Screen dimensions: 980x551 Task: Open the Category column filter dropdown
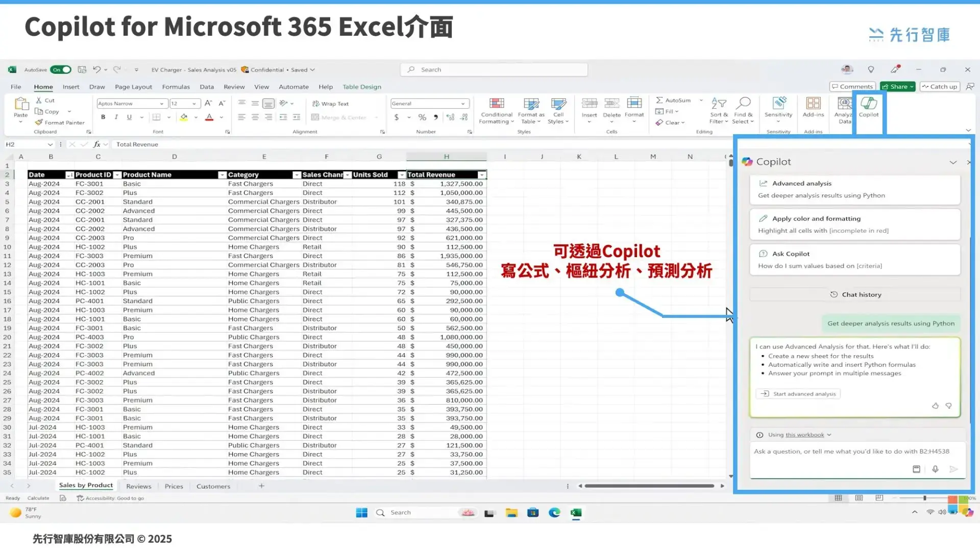pos(296,175)
